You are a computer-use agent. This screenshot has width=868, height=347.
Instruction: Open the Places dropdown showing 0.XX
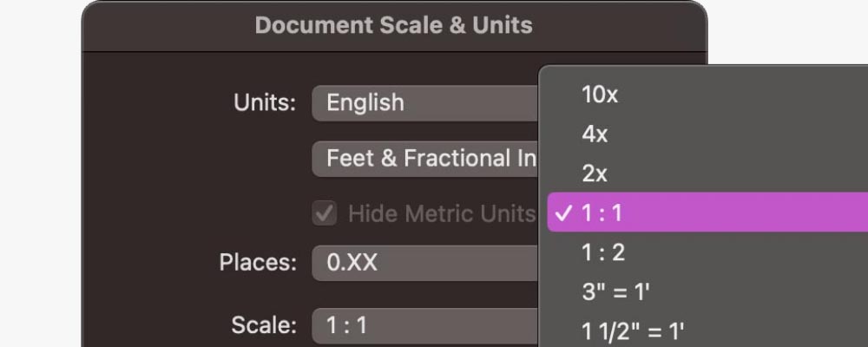click(x=425, y=262)
